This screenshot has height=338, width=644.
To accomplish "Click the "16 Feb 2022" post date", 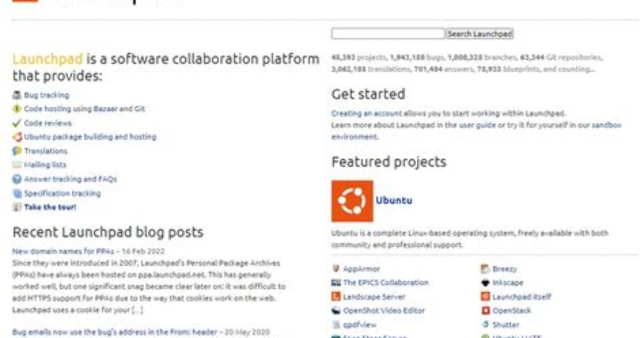I will pos(143,251).
